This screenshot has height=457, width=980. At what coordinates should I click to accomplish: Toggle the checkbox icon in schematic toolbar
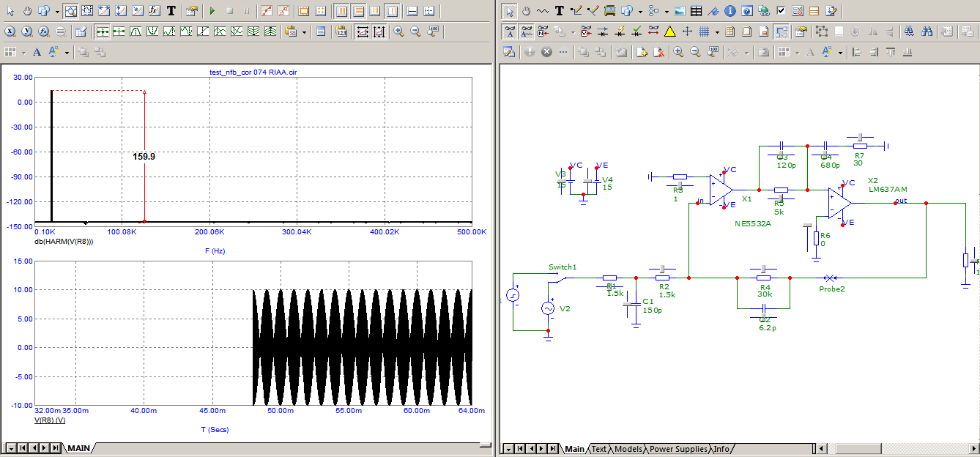781,11
